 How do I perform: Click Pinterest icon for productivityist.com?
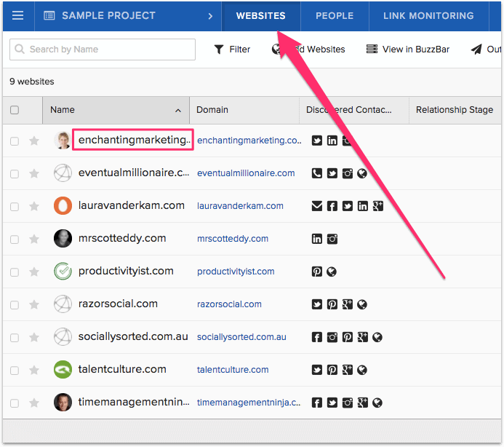coord(317,272)
